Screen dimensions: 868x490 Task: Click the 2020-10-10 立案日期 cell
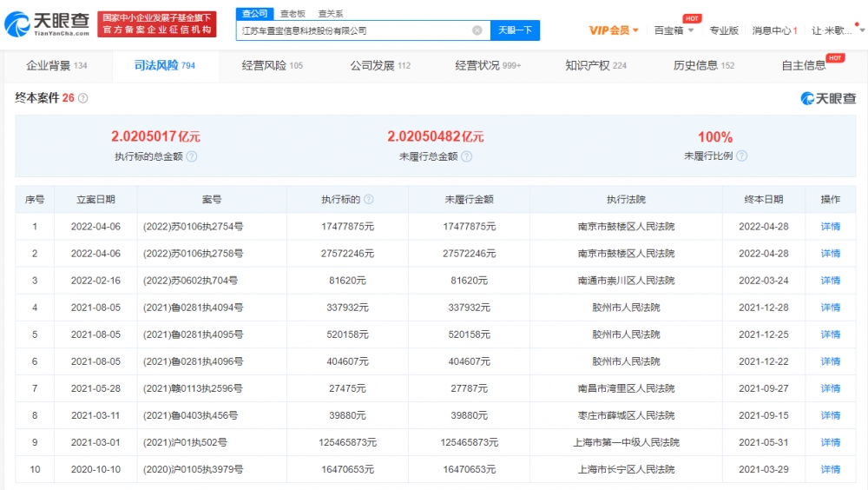coord(95,469)
